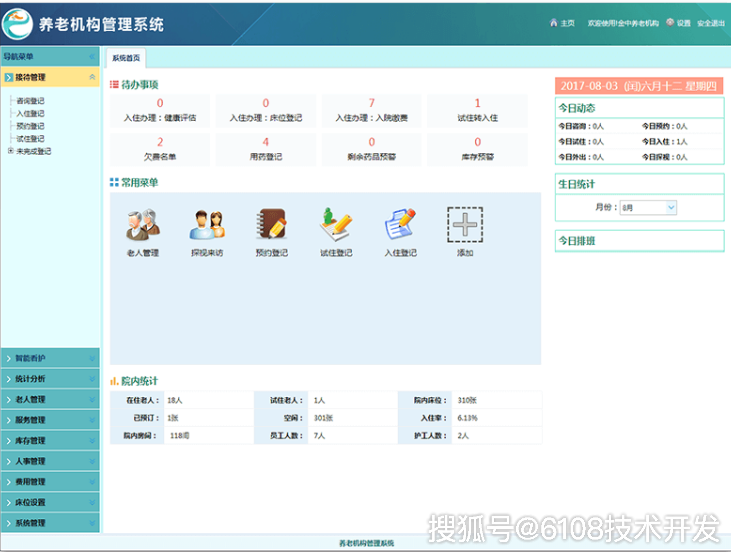Open the 试住登记 shortcut icon
Viewport: 731px width, 552px height.
point(336,224)
